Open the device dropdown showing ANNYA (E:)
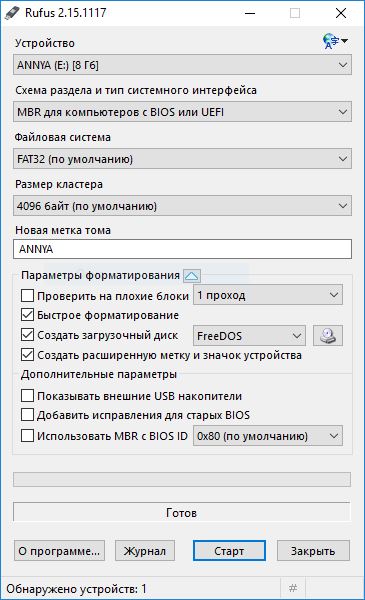Screen dimensions: 365x600 tap(182, 65)
